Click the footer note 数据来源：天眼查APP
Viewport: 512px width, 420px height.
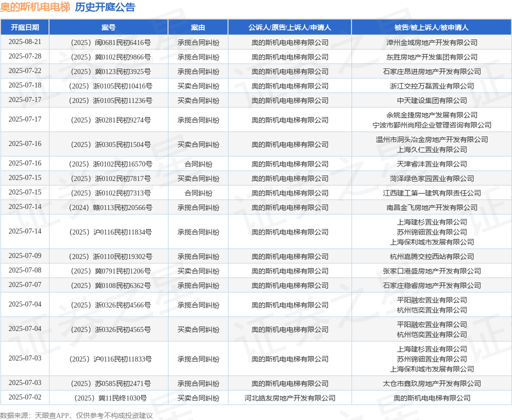[34, 415]
